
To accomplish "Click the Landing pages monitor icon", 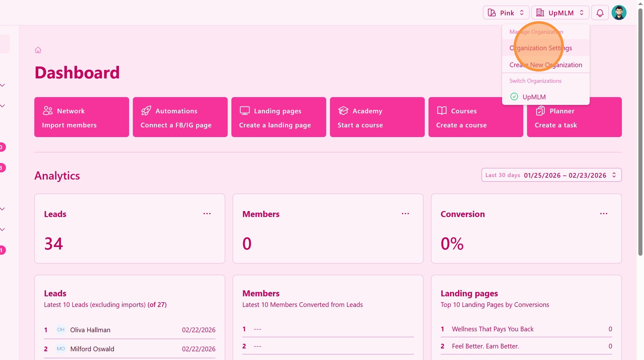I will pos(245,111).
